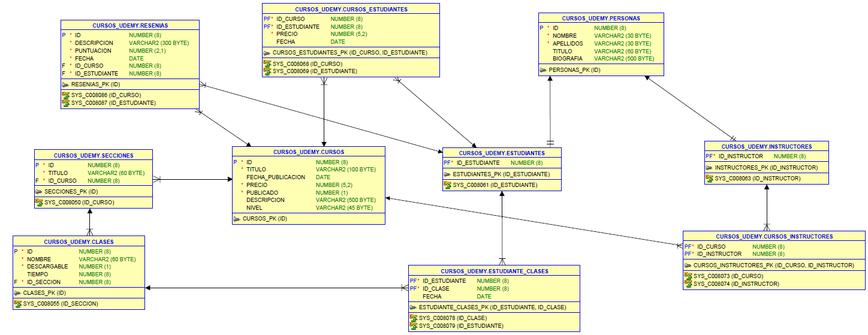Click the key icon beside CURSOS_PK (ID)
The image size is (868, 335).
[237, 219]
